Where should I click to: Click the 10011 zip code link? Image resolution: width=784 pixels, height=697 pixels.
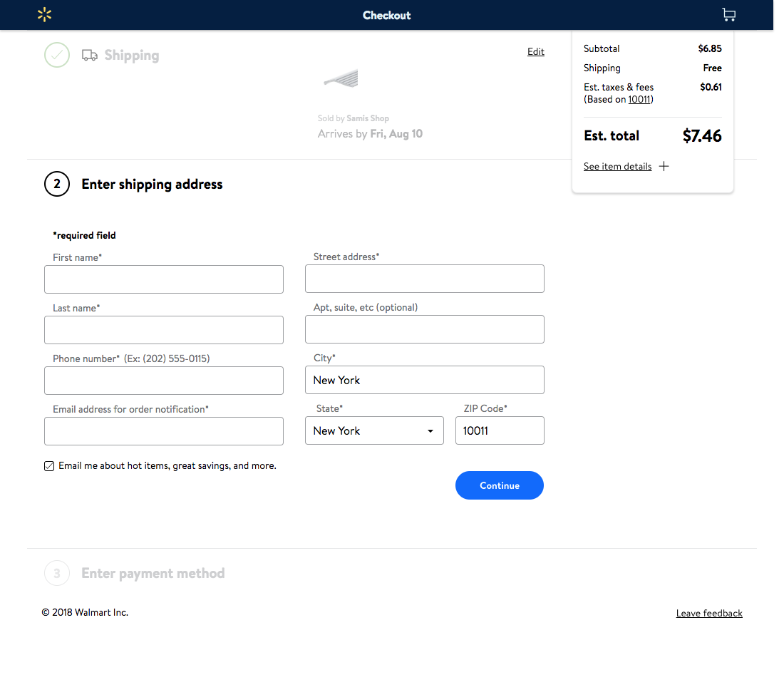click(639, 99)
